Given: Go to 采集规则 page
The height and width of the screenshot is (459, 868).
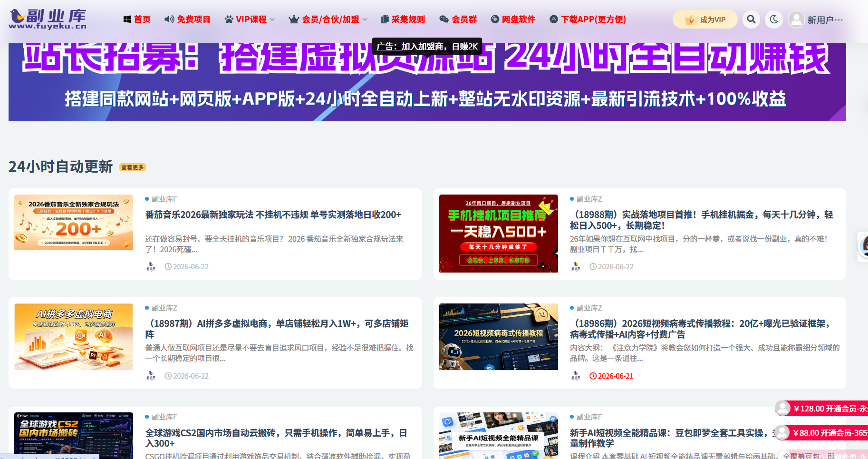Looking at the screenshot, I should [x=403, y=20].
